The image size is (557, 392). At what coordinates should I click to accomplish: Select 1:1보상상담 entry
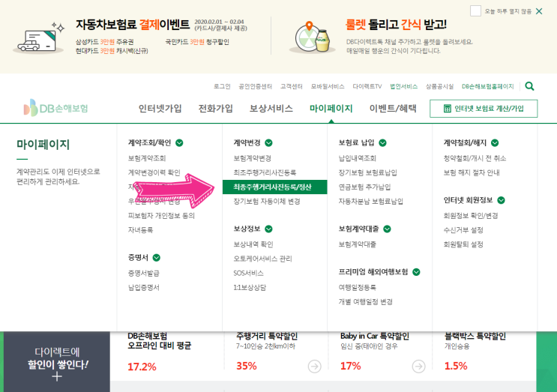pos(250,287)
